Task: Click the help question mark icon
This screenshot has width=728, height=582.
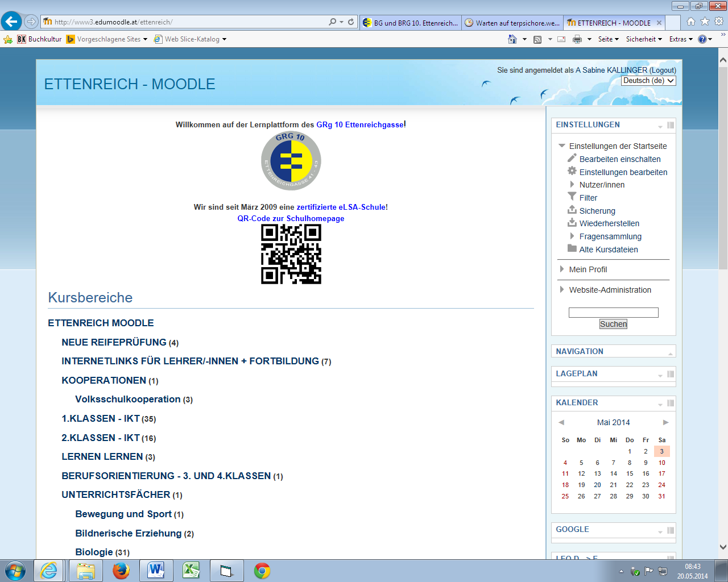Action: point(702,39)
